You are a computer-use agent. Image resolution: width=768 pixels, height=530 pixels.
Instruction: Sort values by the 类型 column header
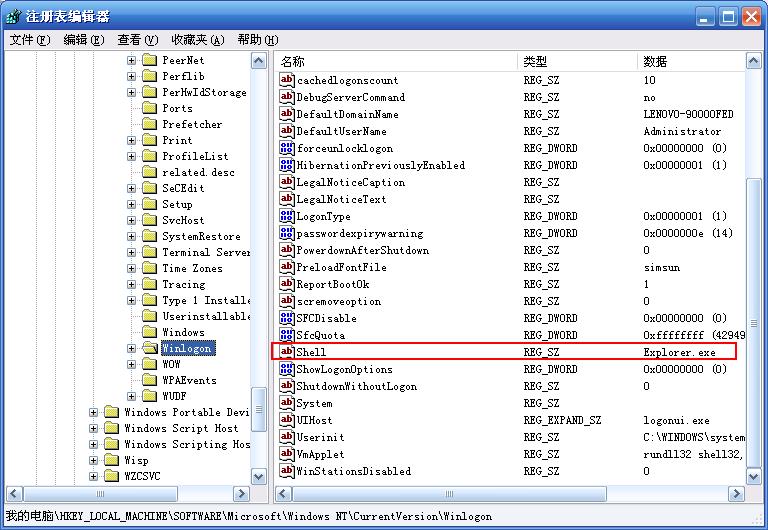[x=577, y=61]
